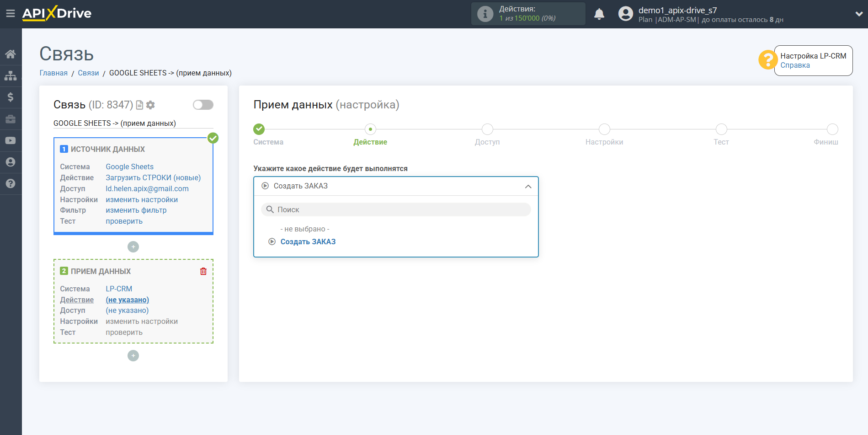Open the Связи breadcrumb link
868x435 pixels.
point(88,73)
